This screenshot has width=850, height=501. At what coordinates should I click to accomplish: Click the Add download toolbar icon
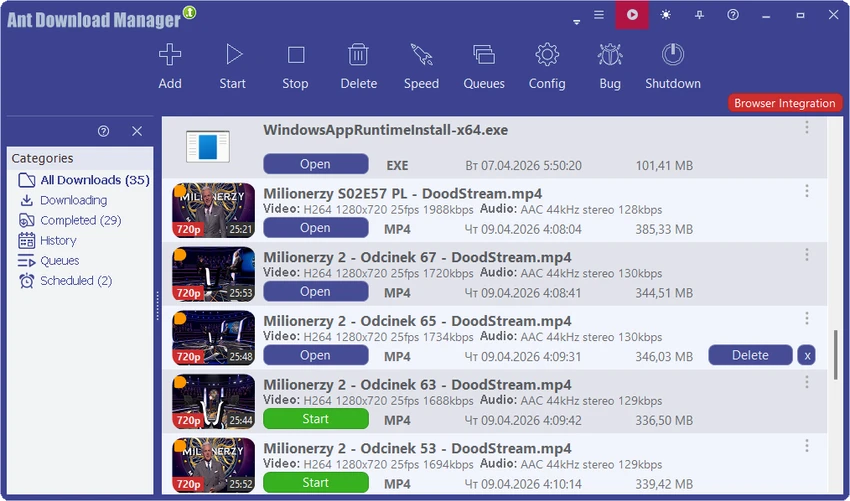tap(170, 55)
